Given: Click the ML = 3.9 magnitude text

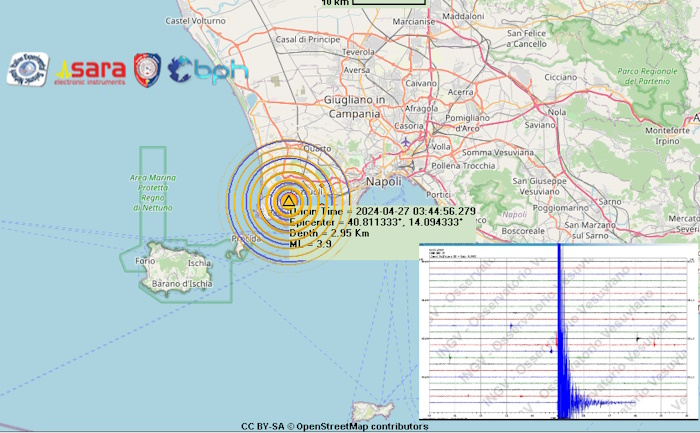Looking at the screenshot, I should (311, 243).
